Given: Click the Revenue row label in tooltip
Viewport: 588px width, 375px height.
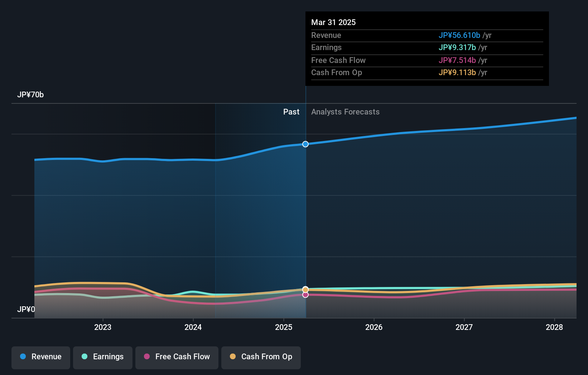Looking at the screenshot, I should tap(326, 35).
